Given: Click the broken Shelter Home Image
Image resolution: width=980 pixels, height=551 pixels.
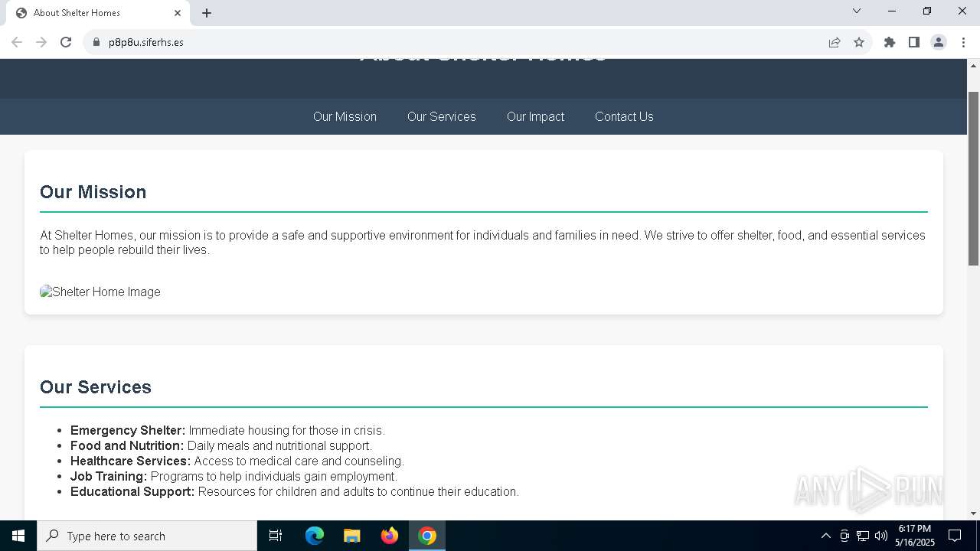Looking at the screenshot, I should (100, 292).
